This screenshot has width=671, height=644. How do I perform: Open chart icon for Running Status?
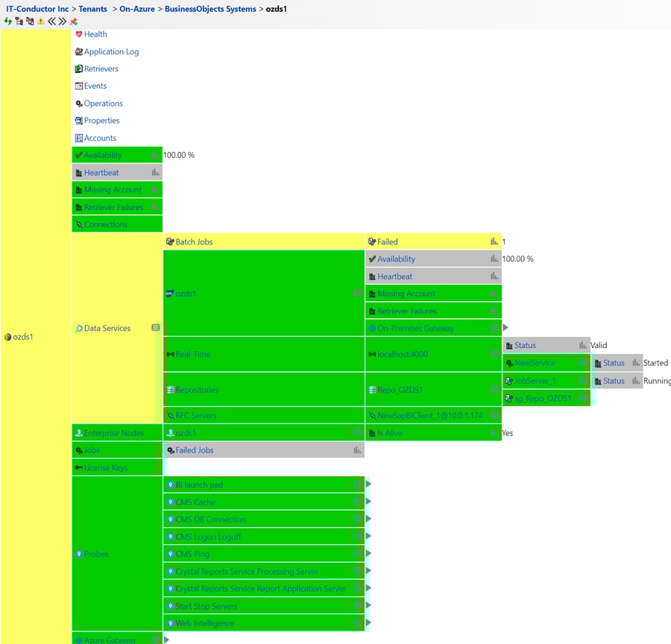click(637, 380)
